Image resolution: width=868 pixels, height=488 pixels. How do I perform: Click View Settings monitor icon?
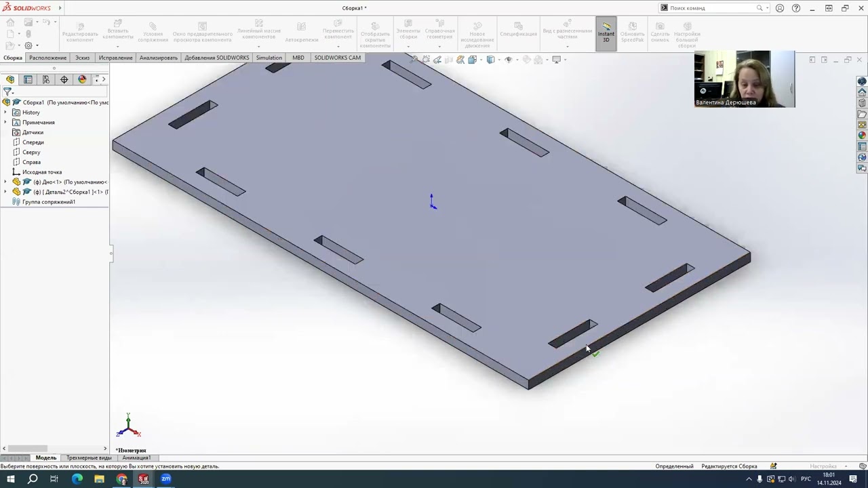(x=557, y=60)
